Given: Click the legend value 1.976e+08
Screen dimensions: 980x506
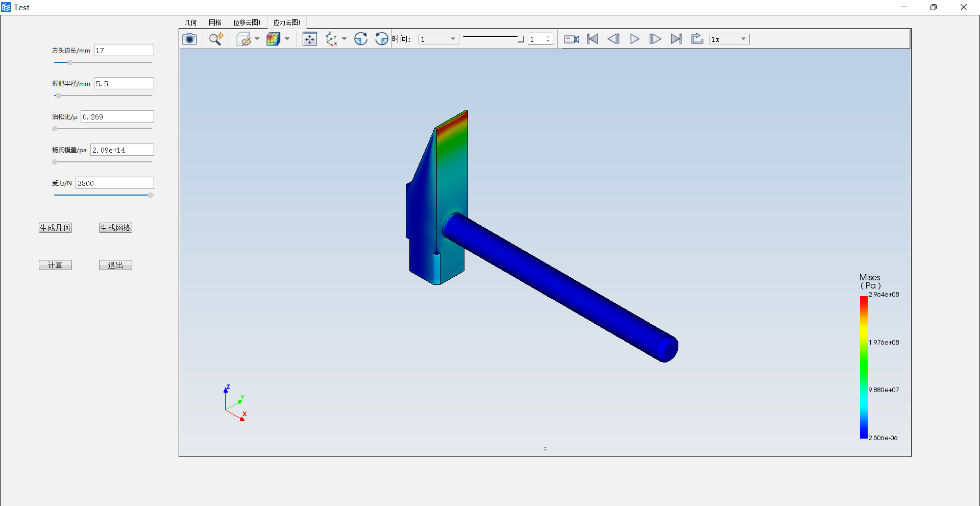Looking at the screenshot, I should pos(884,343).
